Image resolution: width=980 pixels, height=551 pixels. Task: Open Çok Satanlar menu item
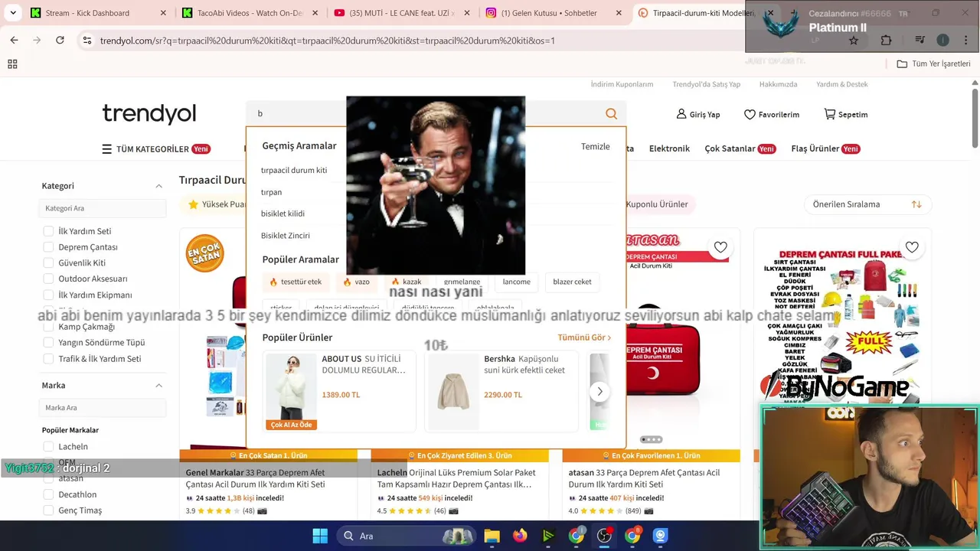(x=740, y=148)
